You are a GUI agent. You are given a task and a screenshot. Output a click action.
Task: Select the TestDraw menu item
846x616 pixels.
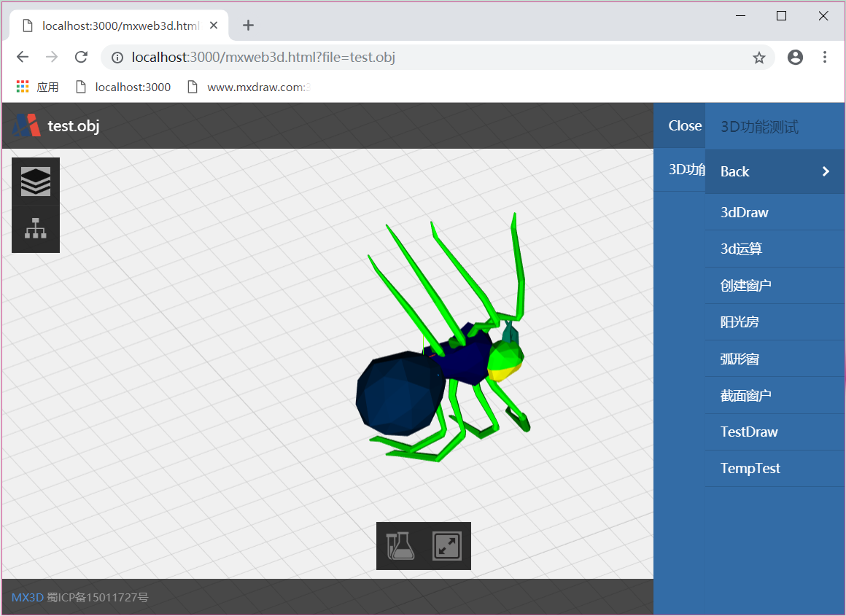[x=775, y=432]
